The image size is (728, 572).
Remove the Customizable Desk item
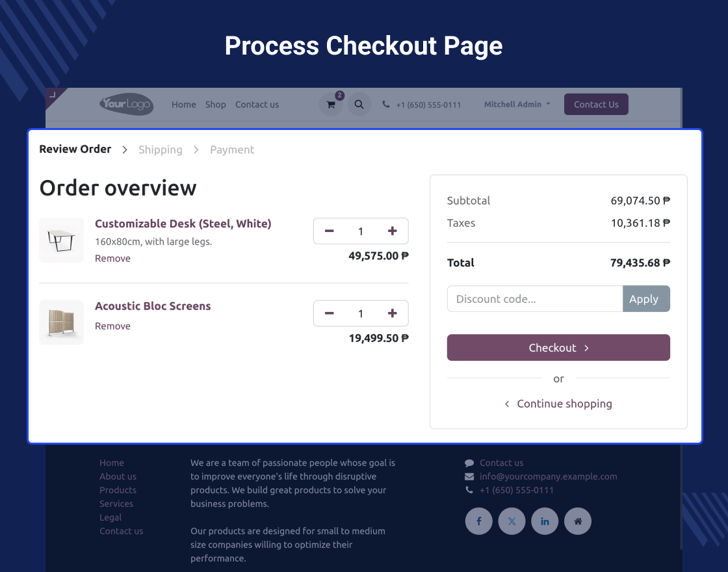pyautogui.click(x=112, y=259)
